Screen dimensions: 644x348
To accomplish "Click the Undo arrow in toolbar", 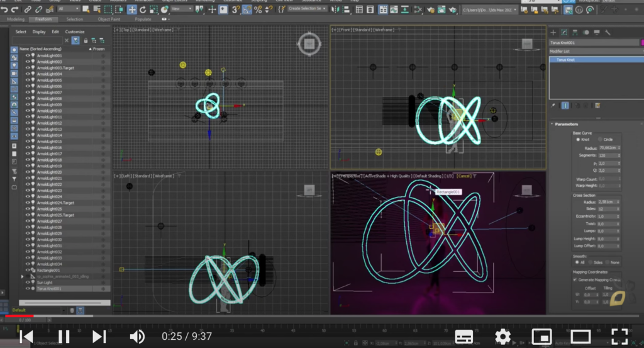I will pyautogui.click(x=4, y=9).
